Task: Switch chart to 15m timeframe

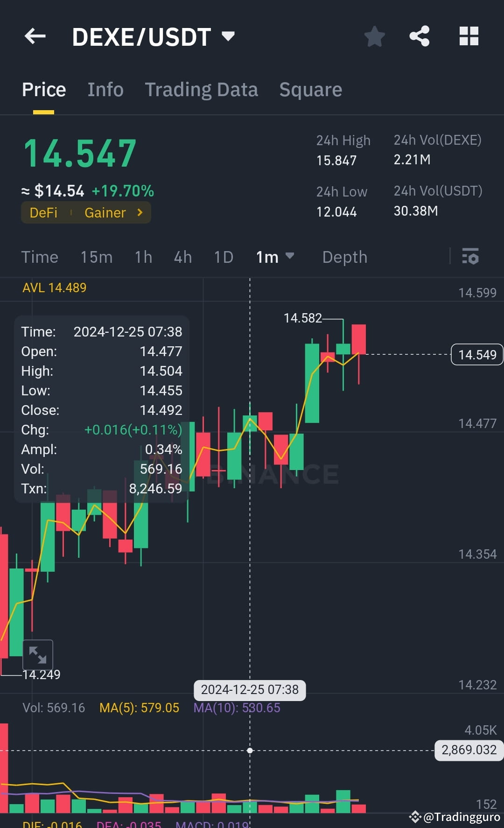Action: [x=96, y=257]
